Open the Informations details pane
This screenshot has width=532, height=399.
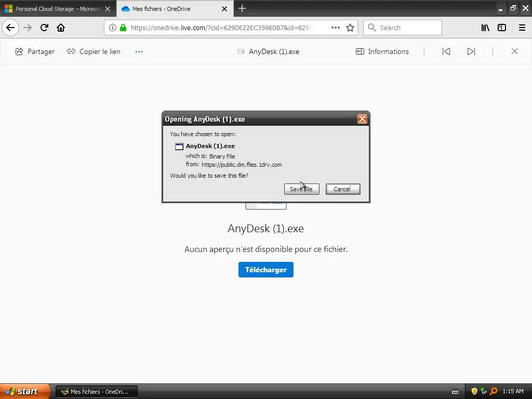pos(382,51)
